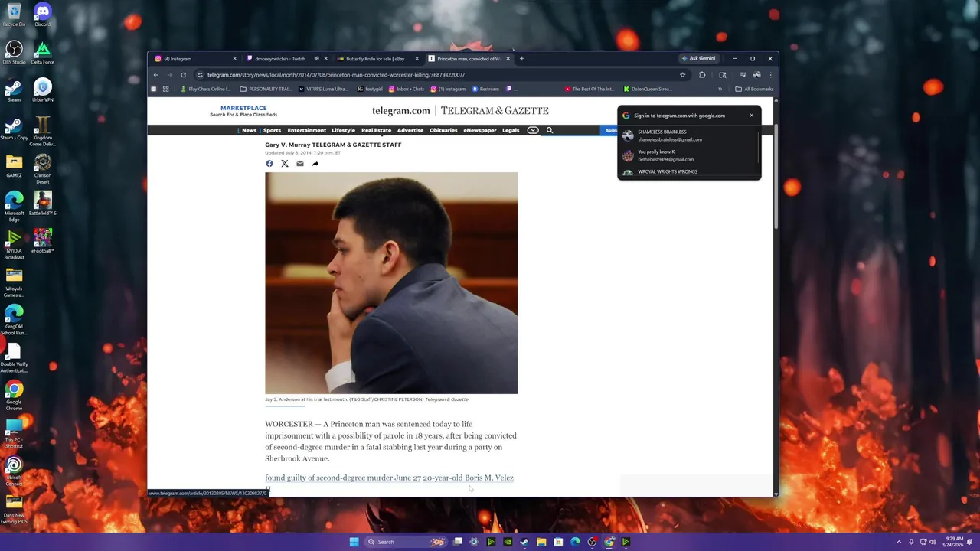
Task: Click Ask Gemini button
Action: (x=698, y=59)
